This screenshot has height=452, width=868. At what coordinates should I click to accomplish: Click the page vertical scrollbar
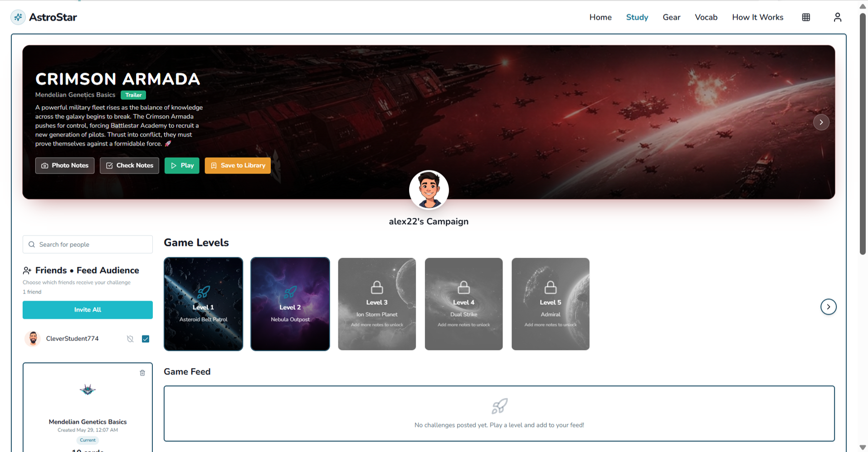(863, 134)
